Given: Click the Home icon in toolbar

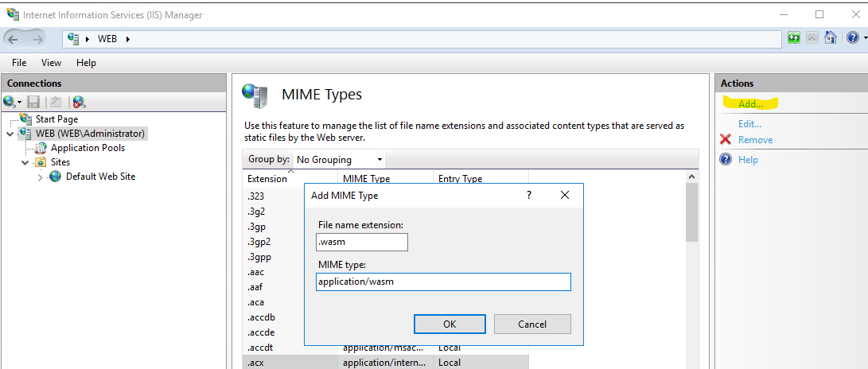Looking at the screenshot, I should [x=831, y=37].
